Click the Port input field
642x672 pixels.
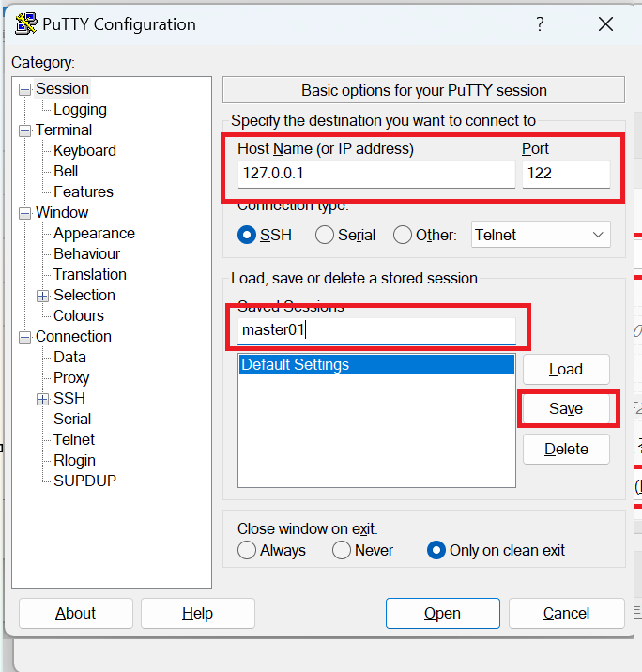pos(566,174)
